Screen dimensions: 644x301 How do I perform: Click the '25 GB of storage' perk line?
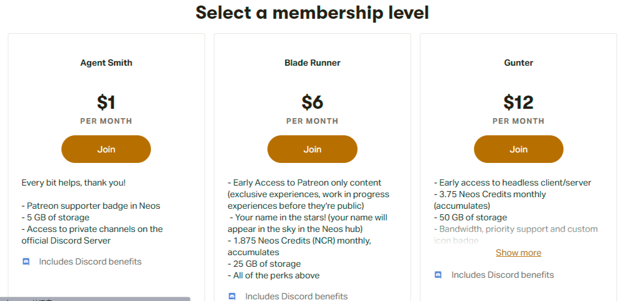pos(264,264)
